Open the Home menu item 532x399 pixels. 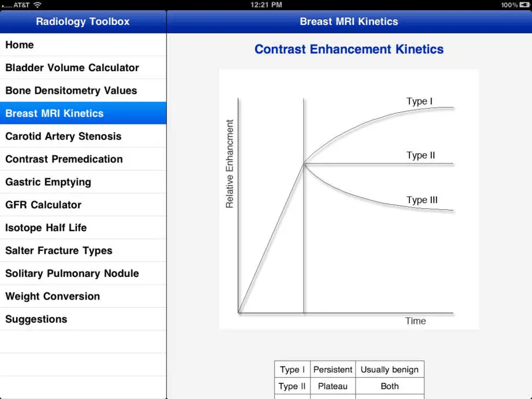tap(83, 45)
